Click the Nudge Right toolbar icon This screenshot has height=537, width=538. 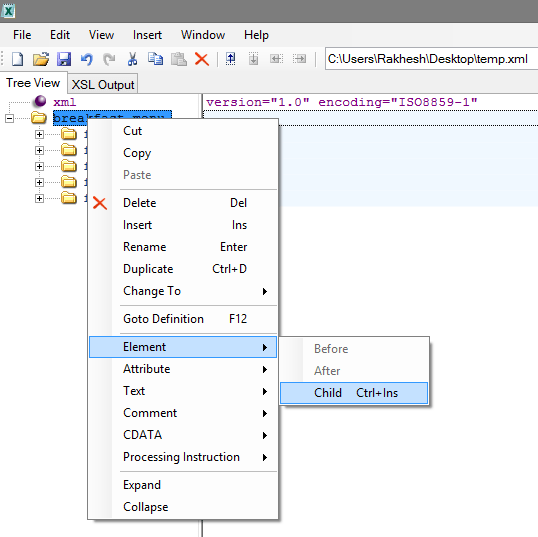click(x=299, y=59)
